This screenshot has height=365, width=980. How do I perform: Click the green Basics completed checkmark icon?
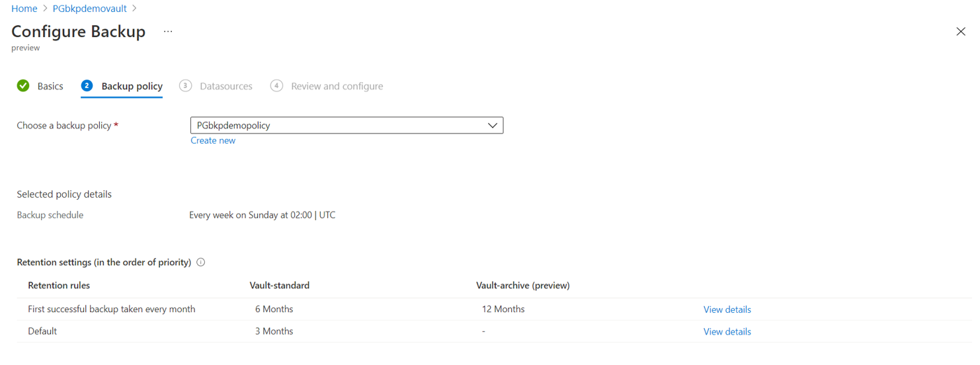click(23, 86)
